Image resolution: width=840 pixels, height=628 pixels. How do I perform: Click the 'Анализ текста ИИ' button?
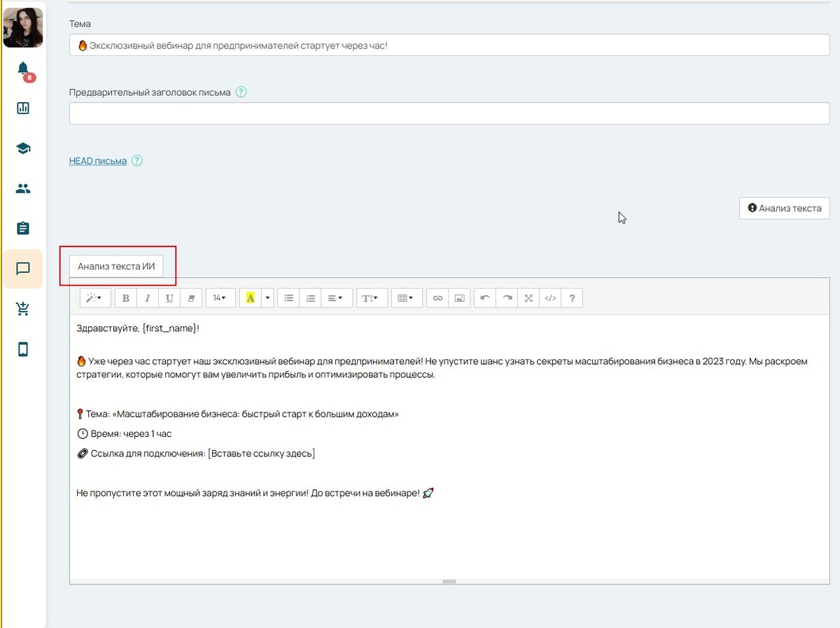click(x=116, y=267)
